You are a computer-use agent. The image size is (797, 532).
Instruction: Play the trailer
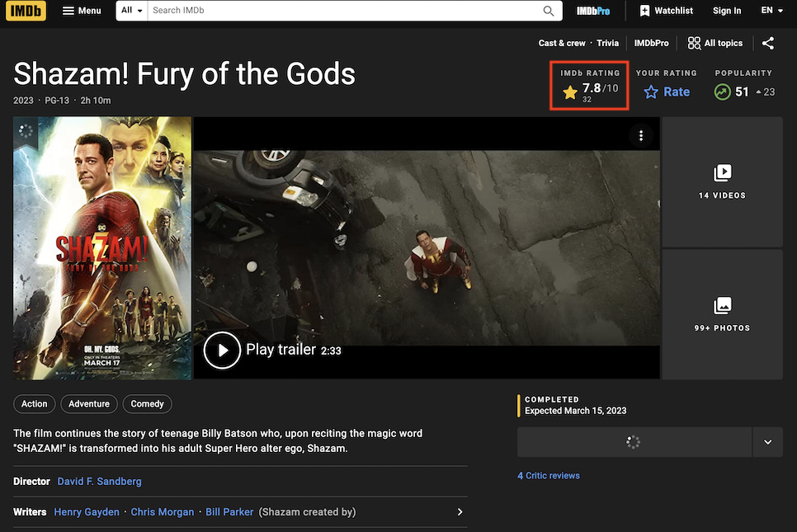click(222, 350)
